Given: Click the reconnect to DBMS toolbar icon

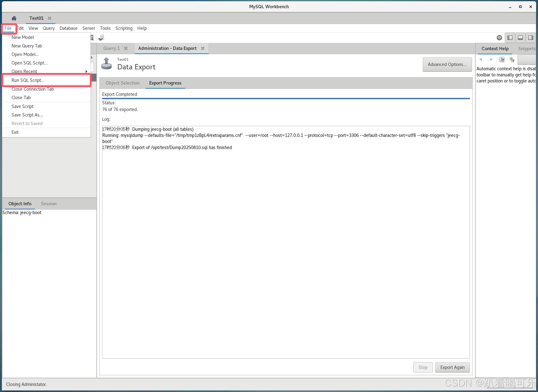Looking at the screenshot, I should (102, 38).
